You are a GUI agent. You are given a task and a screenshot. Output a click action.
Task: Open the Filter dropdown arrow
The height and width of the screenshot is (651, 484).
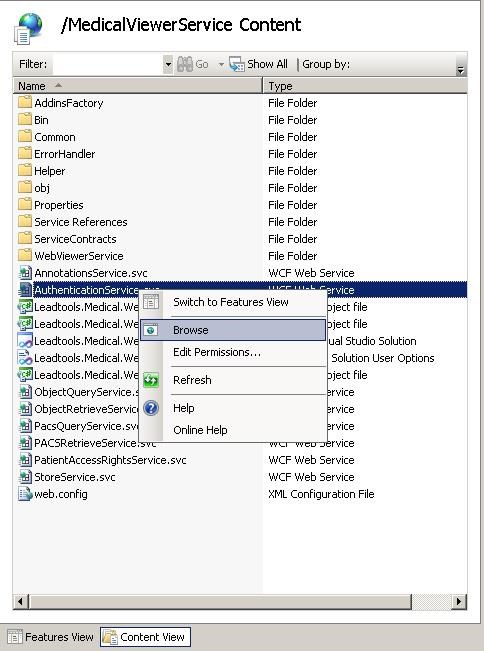point(168,64)
